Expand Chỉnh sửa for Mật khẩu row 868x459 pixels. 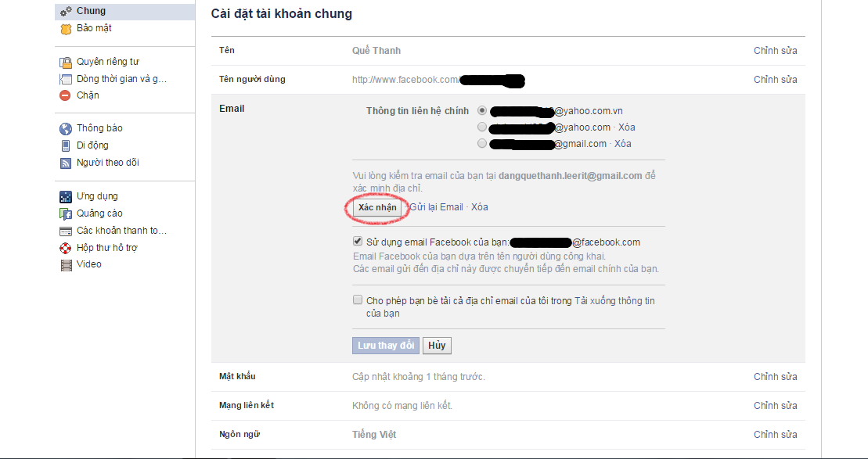[775, 377]
